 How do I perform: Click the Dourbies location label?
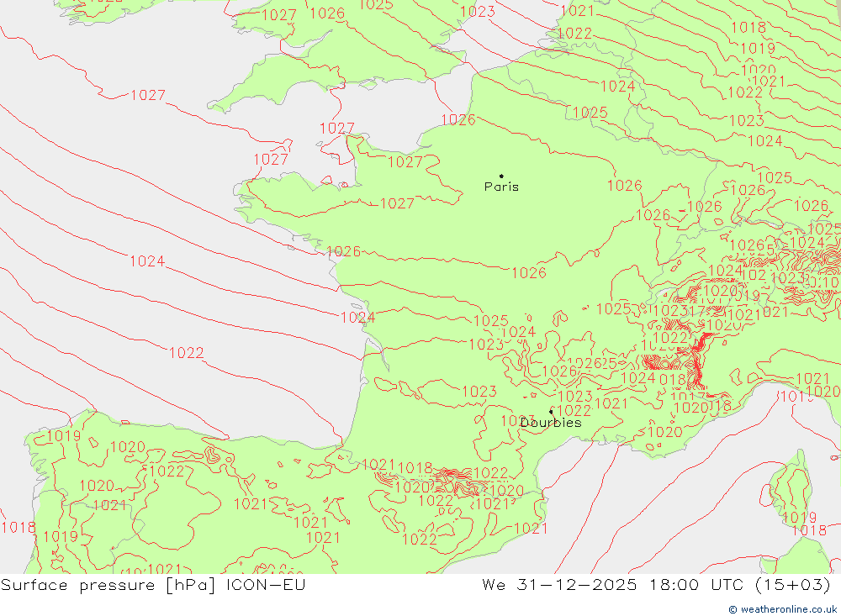coord(551,423)
